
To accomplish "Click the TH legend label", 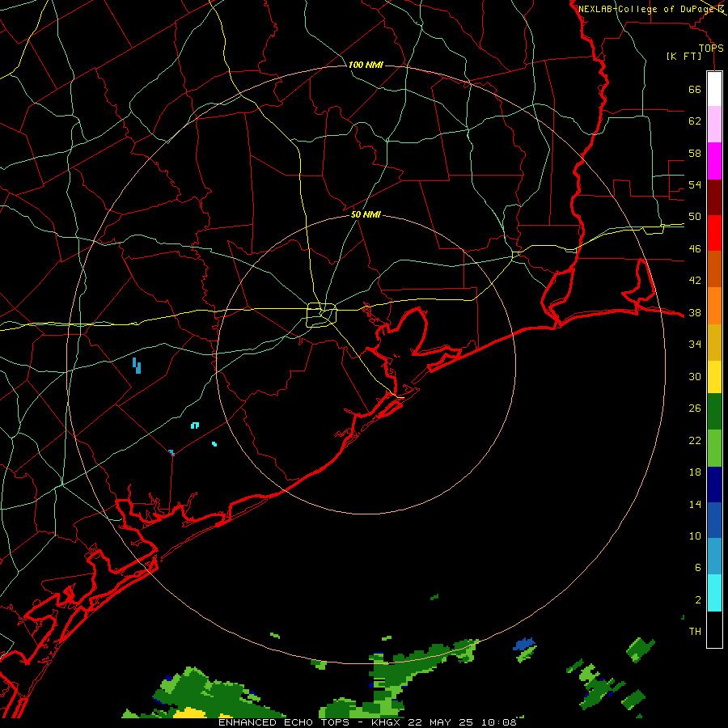I will (695, 632).
